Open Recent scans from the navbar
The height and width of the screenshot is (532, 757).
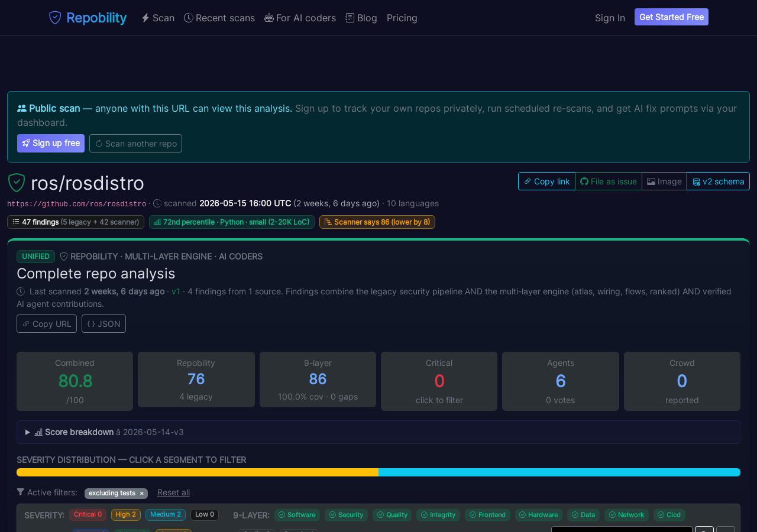tap(219, 18)
